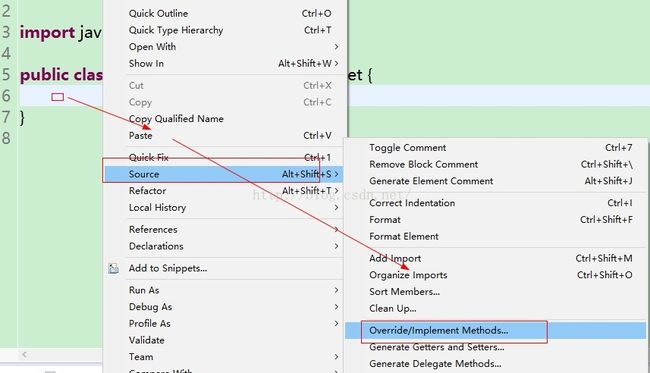Choose Organize Imports
The image size is (650, 373).
point(495,275)
